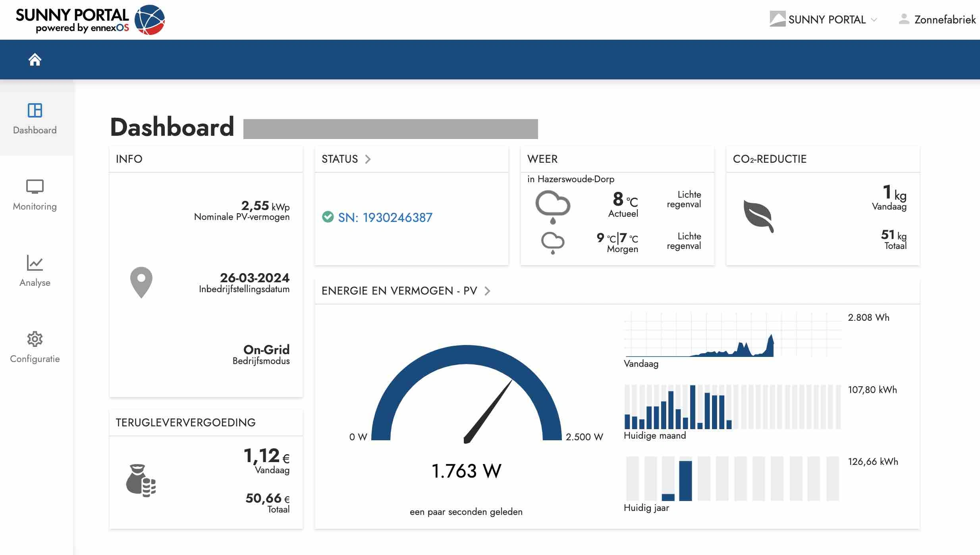Click the Sunny Portal ennexOS logo
This screenshot has width=980, height=555.
pos(90,20)
